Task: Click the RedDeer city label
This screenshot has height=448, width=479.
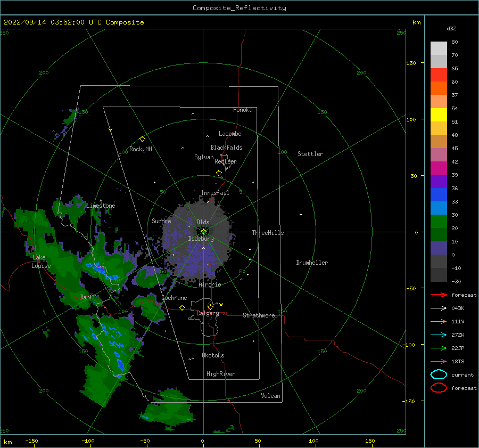Action: 226,161
